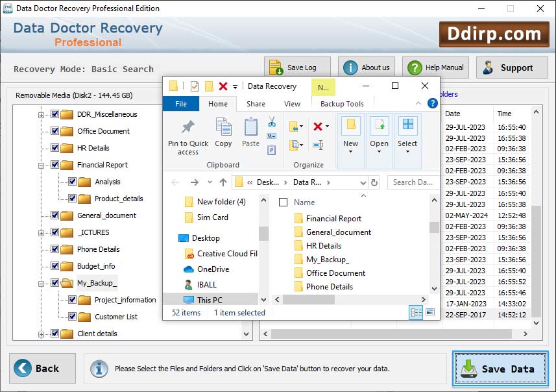
Task: Expand the _ICTURES tree node
Action: (41, 233)
